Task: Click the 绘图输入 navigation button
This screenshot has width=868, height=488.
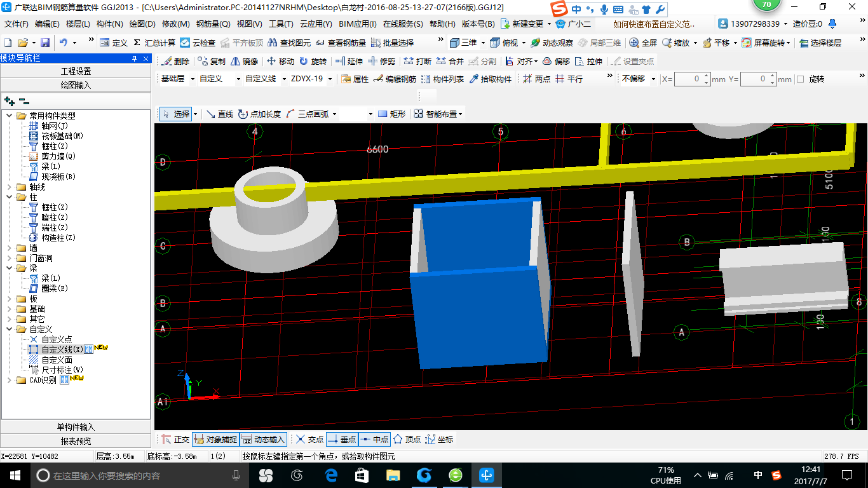Action: (x=76, y=85)
